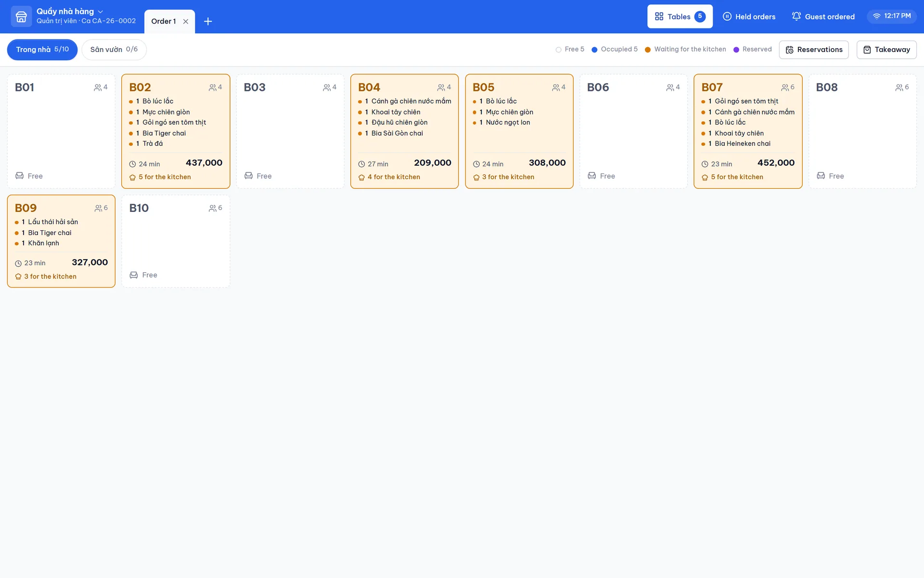
Task: Add a new order tab with plus
Action: coord(208,21)
